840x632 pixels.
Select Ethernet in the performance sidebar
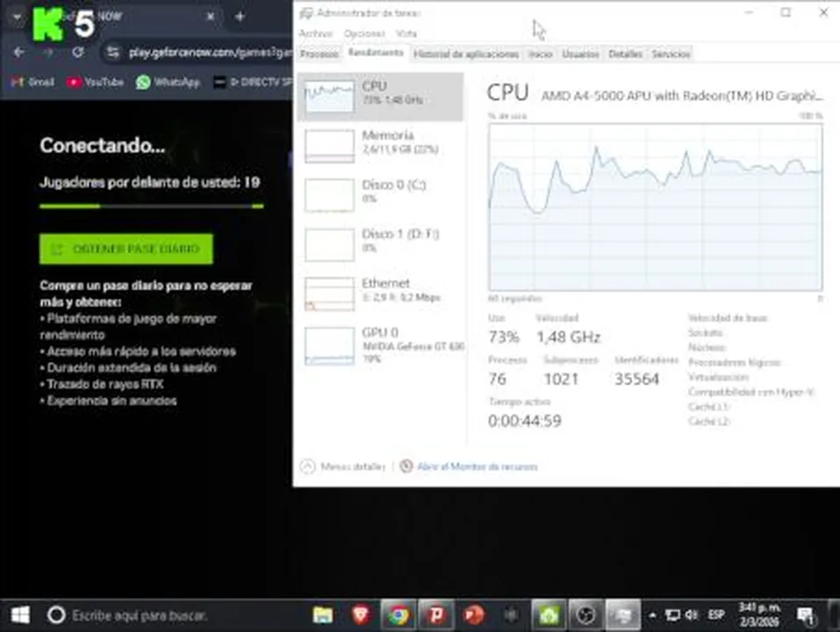tap(380, 293)
